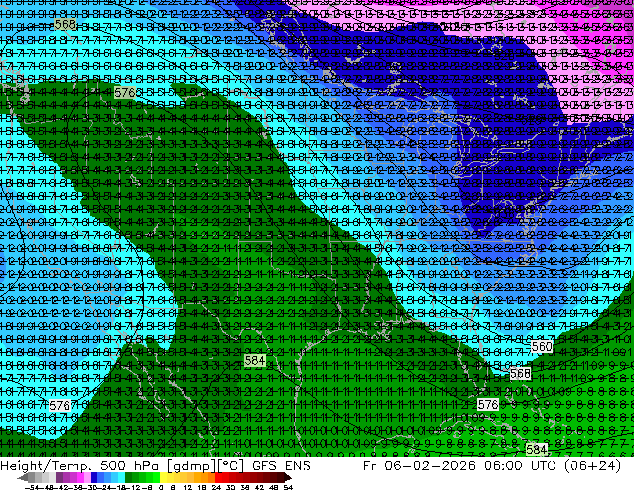
Task: Click the '54' value at the scale's right end
Action: coord(288,487)
